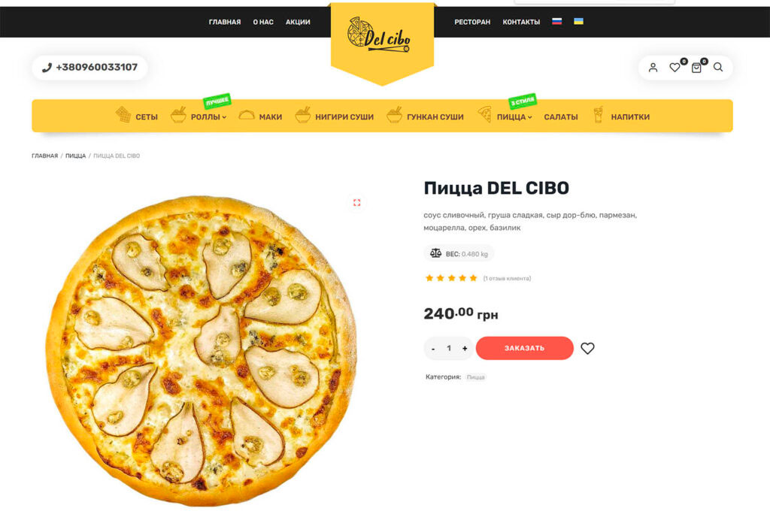Screen dimensions: 770x532
Task: Open the ПИЦЦА breadcrumb link
Action: tap(76, 156)
